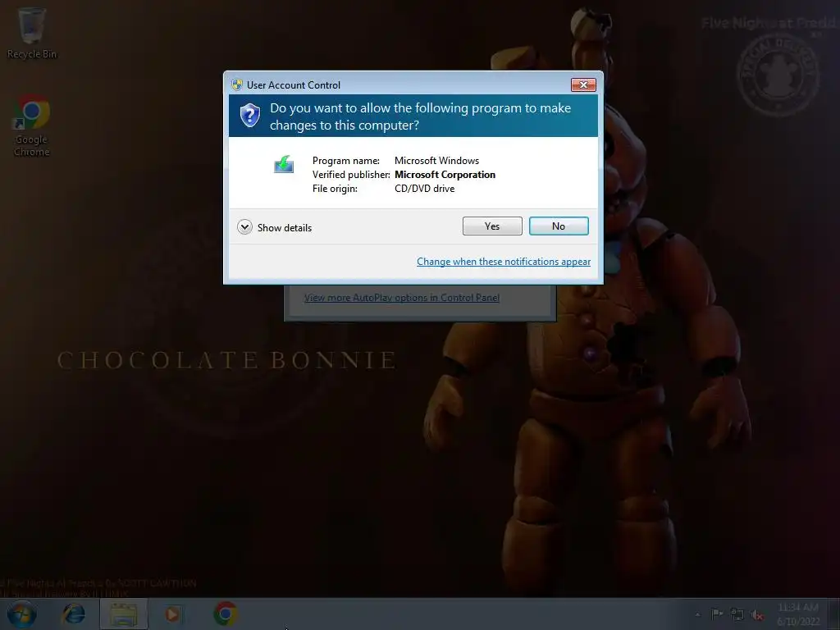Open Google Chrome desktop shortcut
The image size is (840, 630).
[x=31, y=126]
